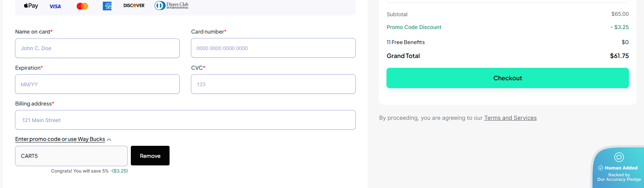Click the Discover card logo
Image resolution: width=644 pixels, height=188 pixels.
134,6
